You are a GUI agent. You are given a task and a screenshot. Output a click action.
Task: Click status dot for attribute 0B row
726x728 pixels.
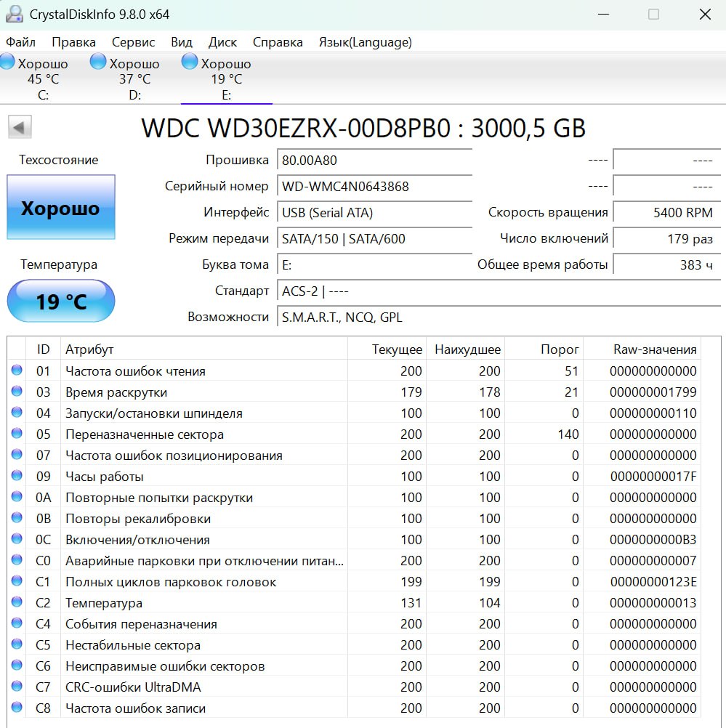click(17, 517)
